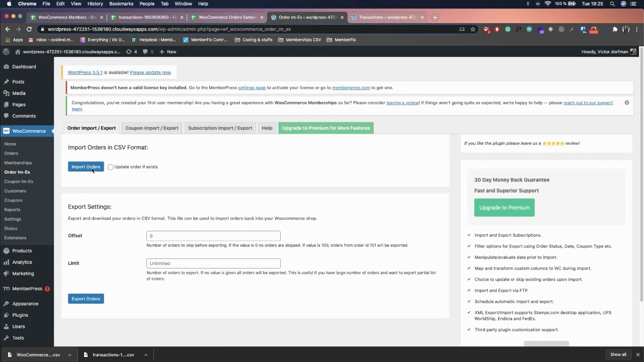Close the downloads bar
Screen dimensions: 644x362
coord(637,354)
